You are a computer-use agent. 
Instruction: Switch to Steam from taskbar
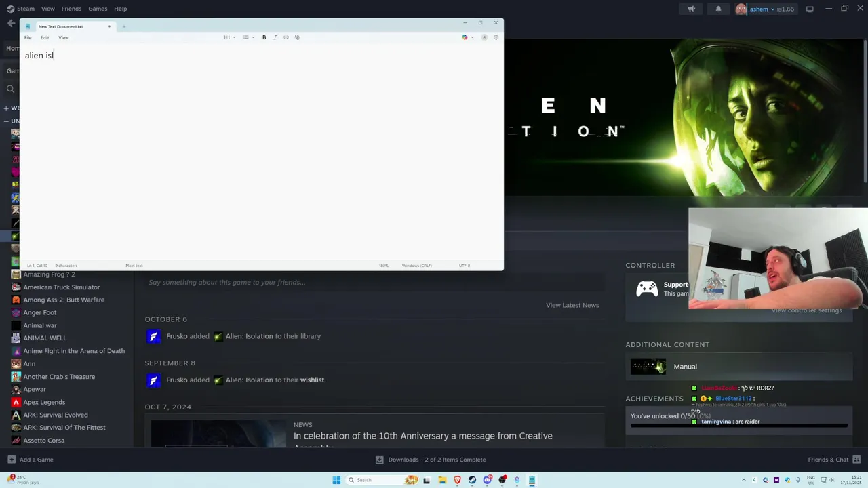[472, 480]
